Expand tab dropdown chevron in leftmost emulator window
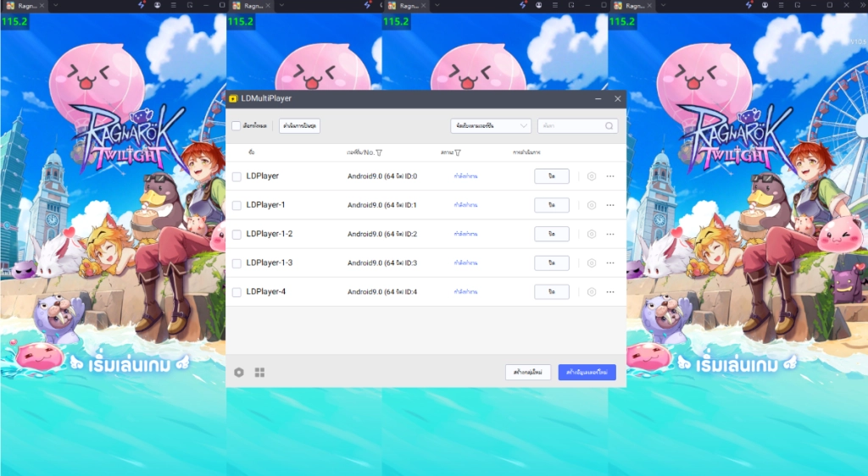Screen dimensions: 868x476 coord(55,5)
